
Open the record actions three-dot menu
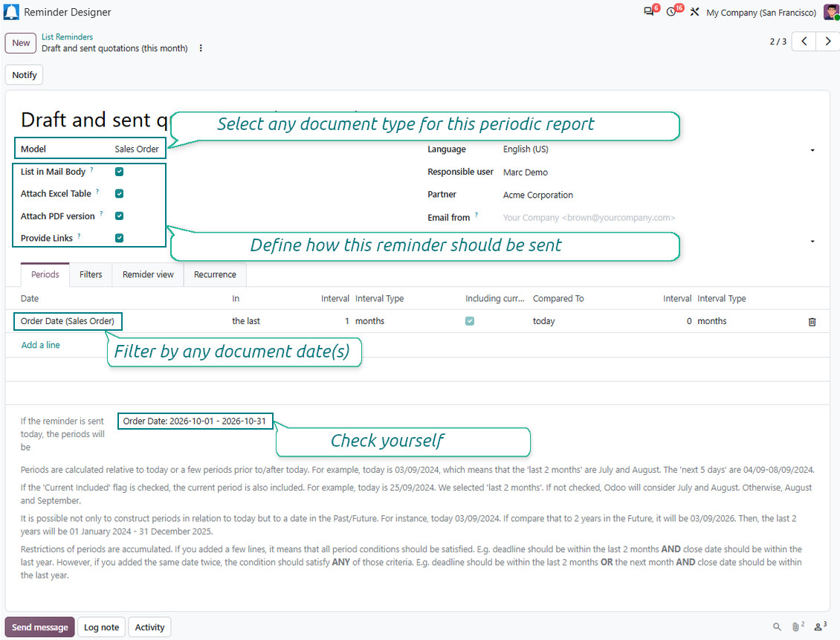201,48
